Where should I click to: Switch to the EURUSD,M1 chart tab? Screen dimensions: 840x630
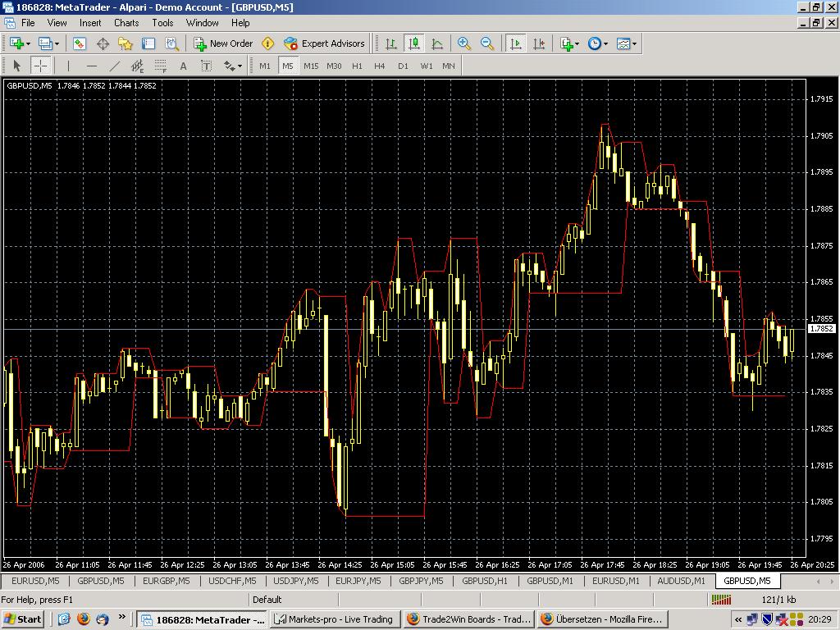coord(615,581)
